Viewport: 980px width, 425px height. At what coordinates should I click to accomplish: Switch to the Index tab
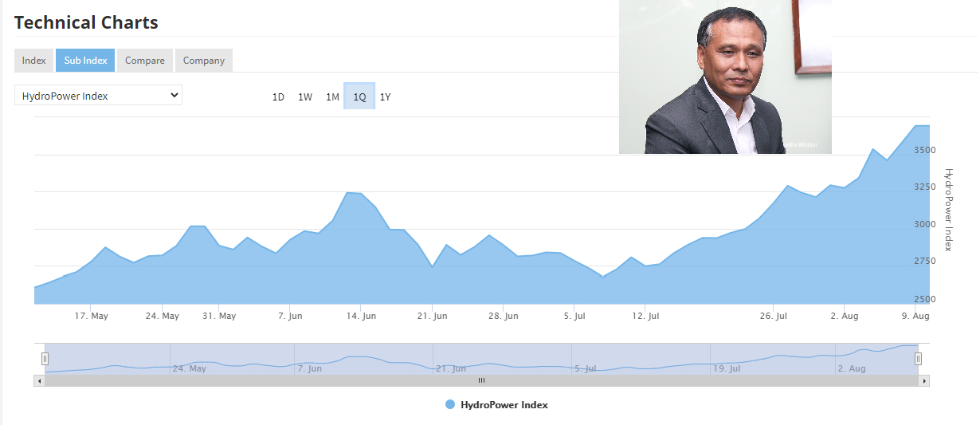(x=33, y=61)
